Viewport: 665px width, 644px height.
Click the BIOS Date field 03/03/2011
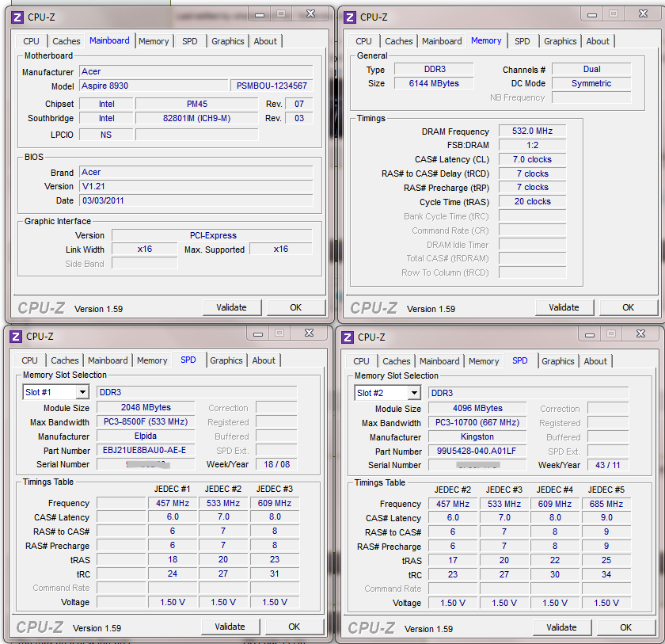(196, 200)
